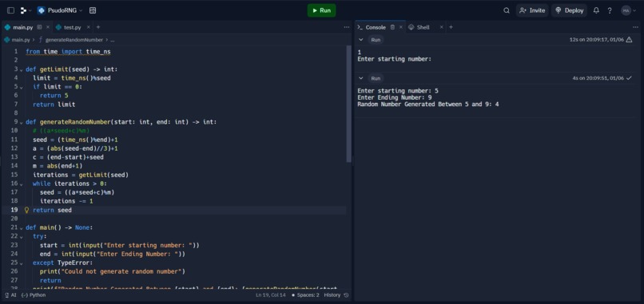
Task: Open the editor pane three-dots menu
Action: pyautogui.click(x=346, y=27)
